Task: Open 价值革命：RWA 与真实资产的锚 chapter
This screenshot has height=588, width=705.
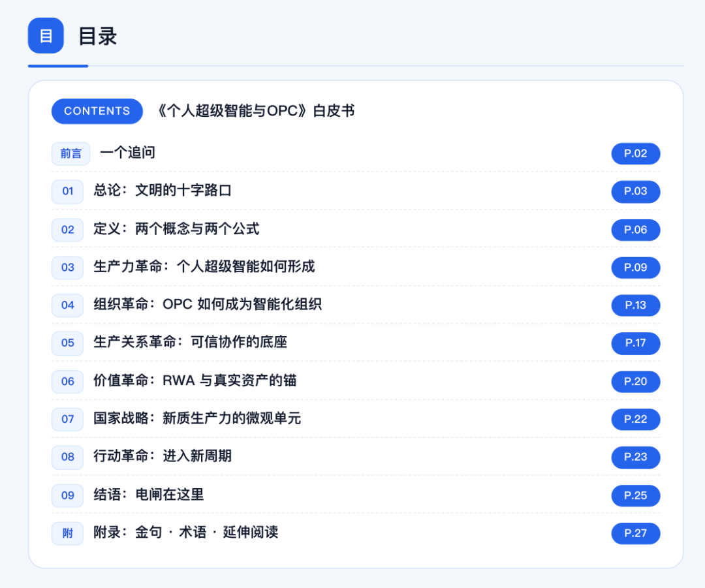Action: [x=195, y=380]
